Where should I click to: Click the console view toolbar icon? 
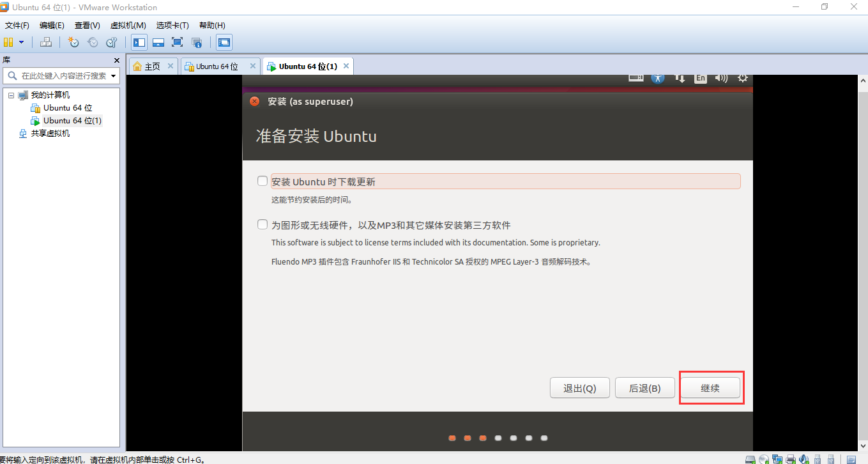click(224, 42)
